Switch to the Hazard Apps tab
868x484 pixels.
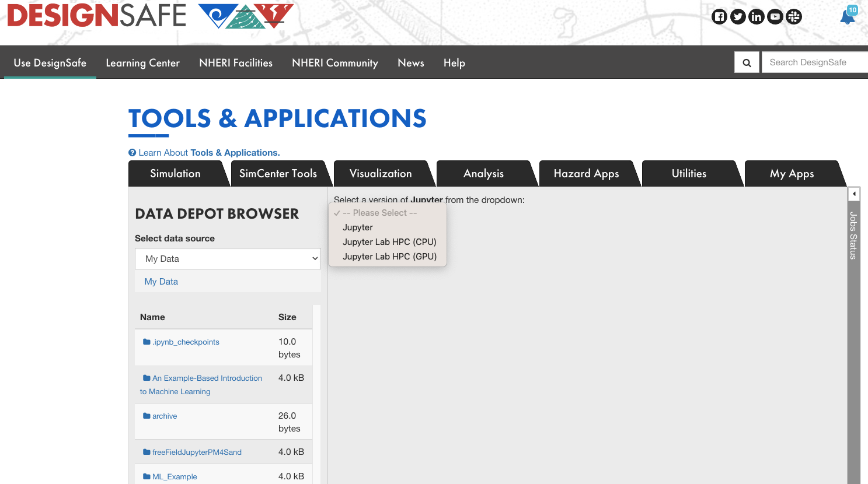(586, 174)
